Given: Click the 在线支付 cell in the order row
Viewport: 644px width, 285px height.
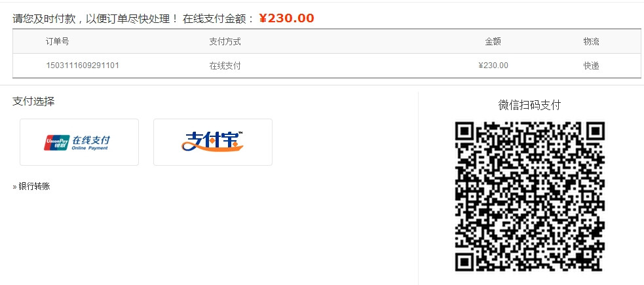Looking at the screenshot, I should 225,66.
